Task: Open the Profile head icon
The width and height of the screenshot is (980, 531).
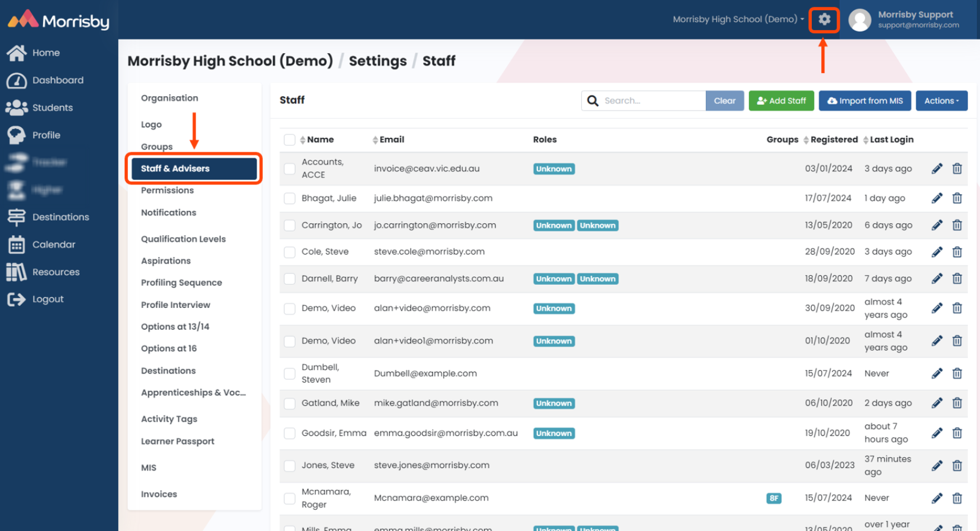Action: pyautogui.click(x=16, y=135)
